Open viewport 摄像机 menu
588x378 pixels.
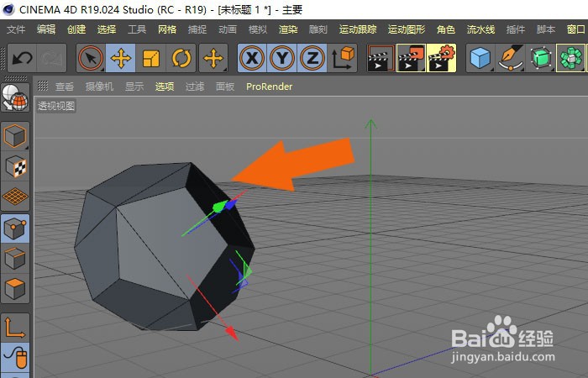pos(99,87)
